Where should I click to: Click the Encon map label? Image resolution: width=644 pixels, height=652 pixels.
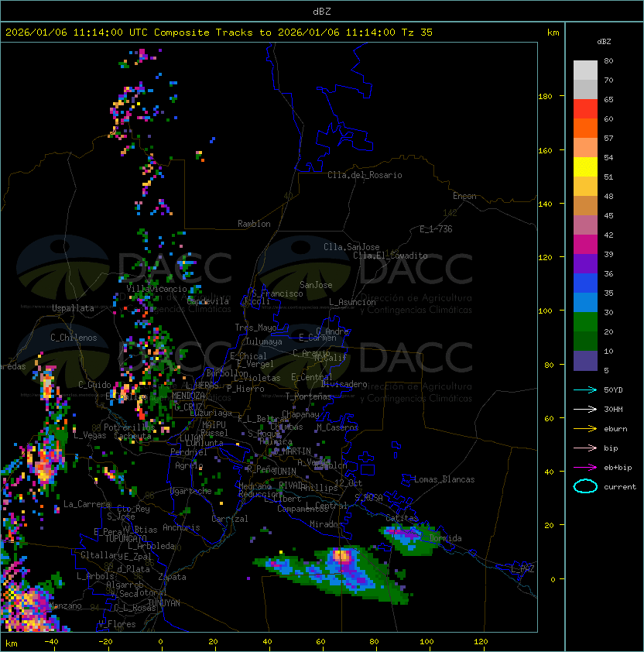coord(464,196)
